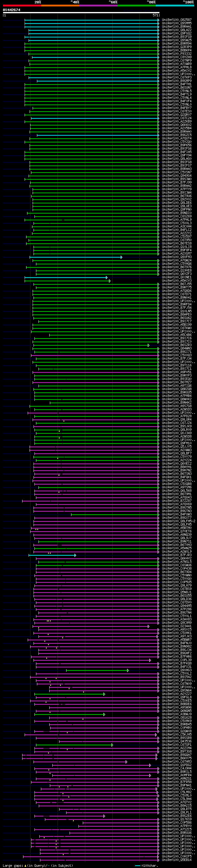Viewport: 197px width, 868px height.
Task: Select row UniRef100_B6SZR3
Action: point(177,345)
